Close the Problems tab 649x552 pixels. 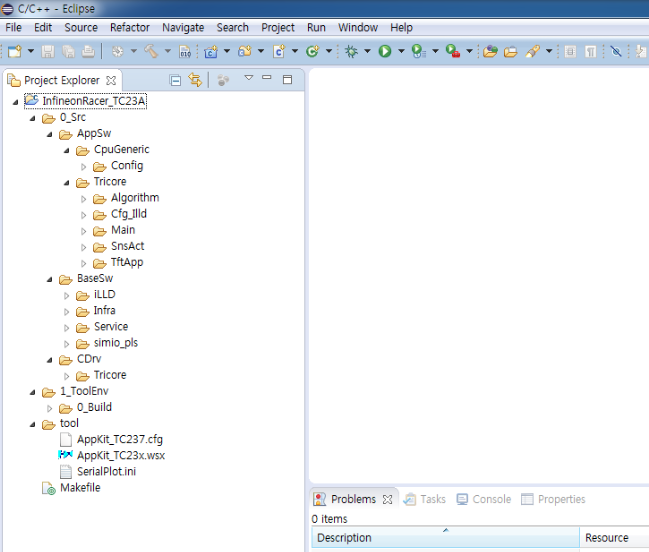pos(387,499)
